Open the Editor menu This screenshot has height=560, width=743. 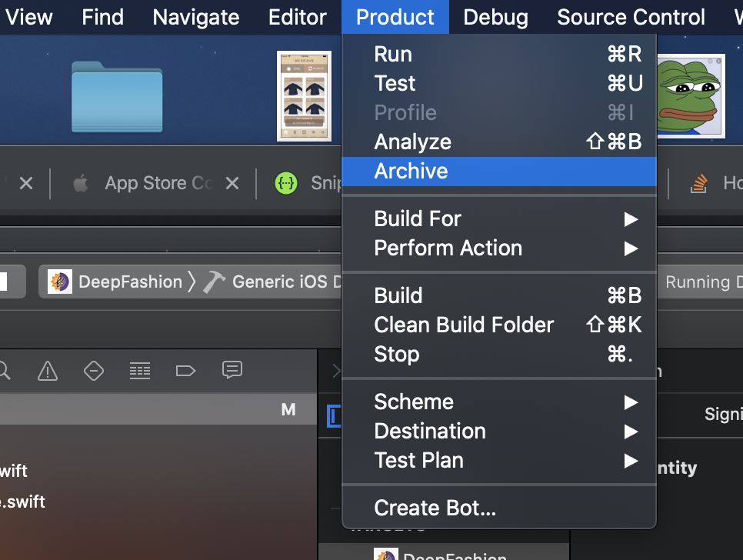[x=297, y=17]
